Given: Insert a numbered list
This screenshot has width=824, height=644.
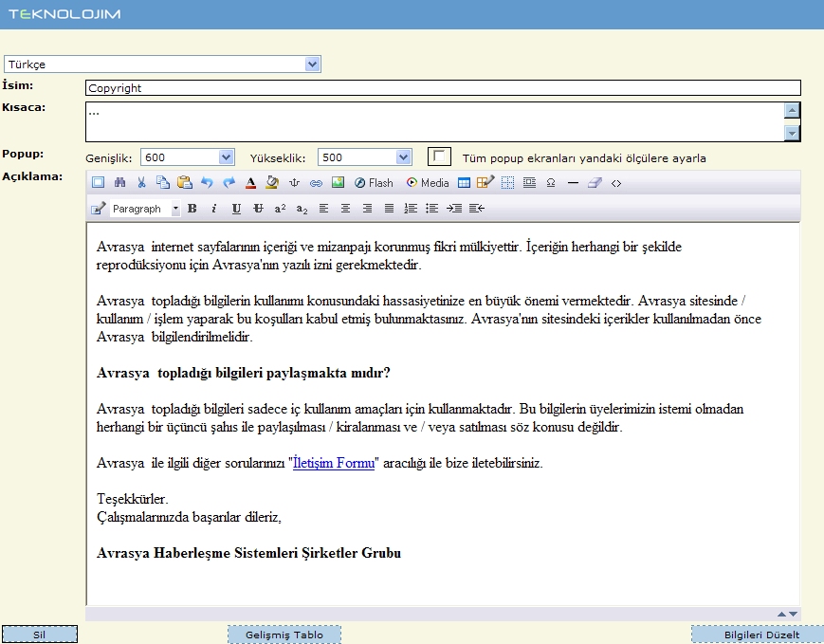Looking at the screenshot, I should click(411, 208).
